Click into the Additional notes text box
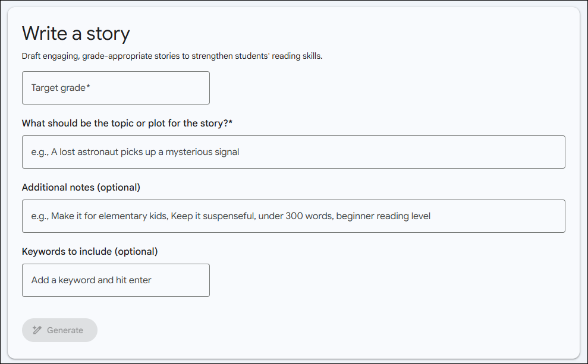This screenshot has width=588, height=364. (x=294, y=216)
